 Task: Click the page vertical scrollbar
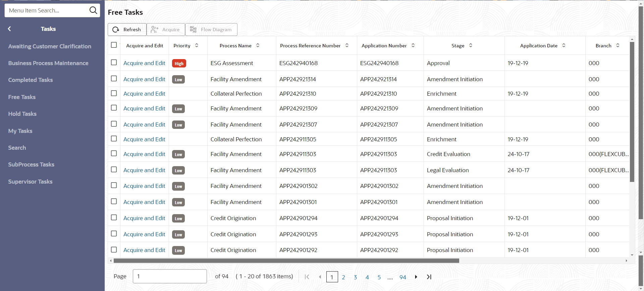click(641, 112)
